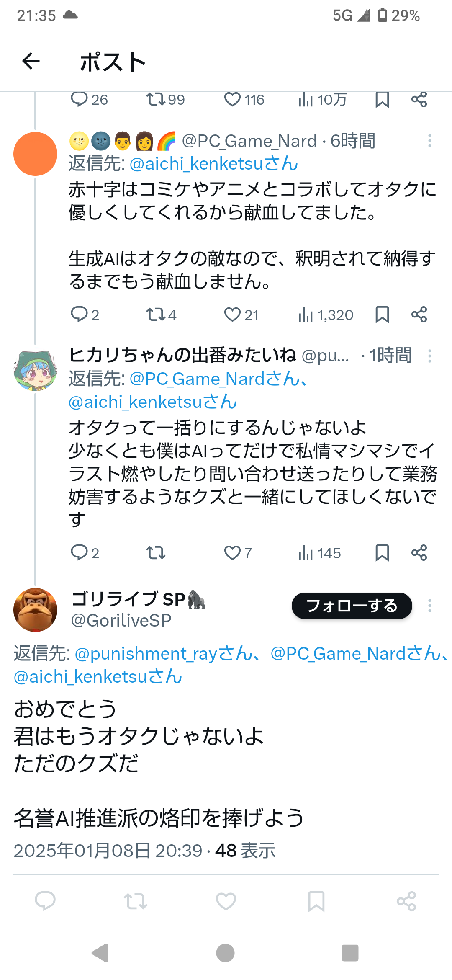This screenshot has height=980, width=452.
Task: Tap the Android home navigation circle
Action: pos(225,953)
